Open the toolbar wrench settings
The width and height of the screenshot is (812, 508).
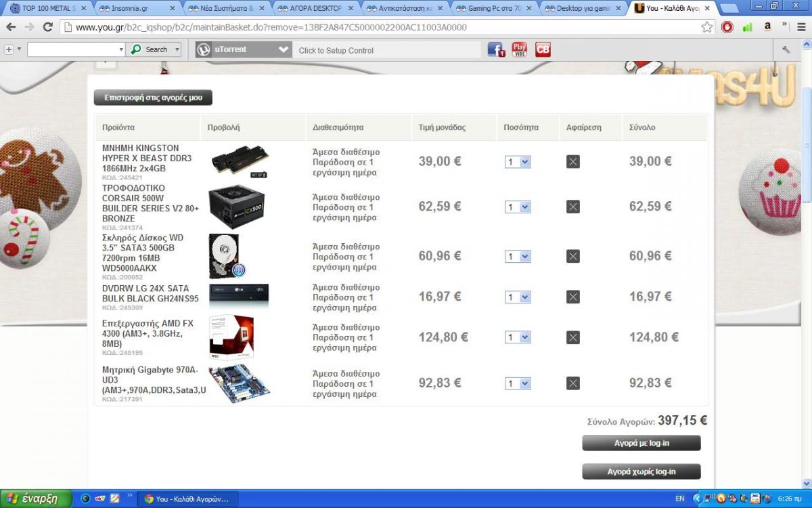tap(786, 49)
